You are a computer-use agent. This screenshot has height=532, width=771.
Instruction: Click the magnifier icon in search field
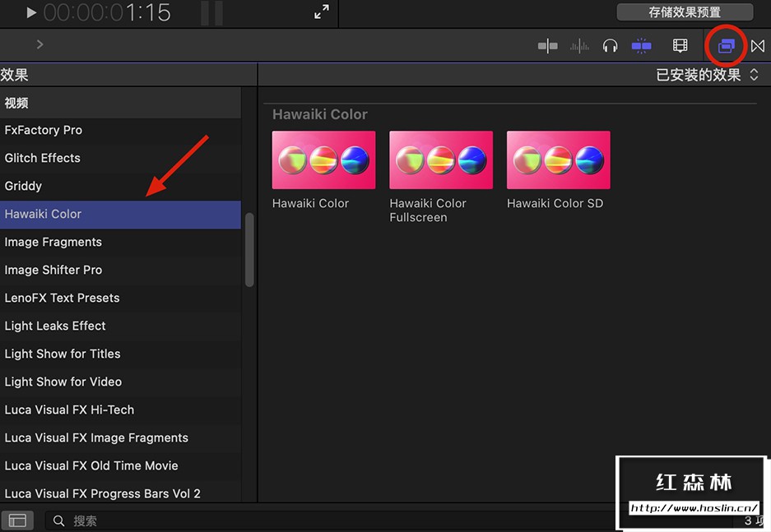(x=59, y=520)
